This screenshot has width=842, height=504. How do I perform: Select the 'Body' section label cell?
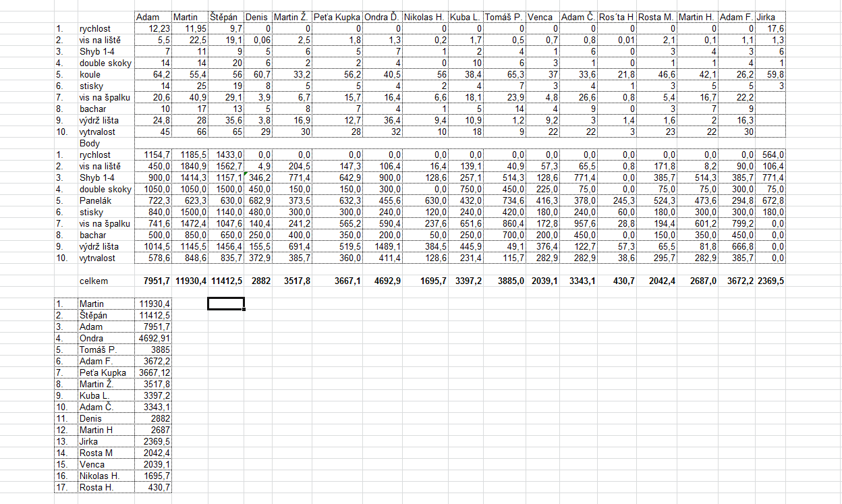106,143
